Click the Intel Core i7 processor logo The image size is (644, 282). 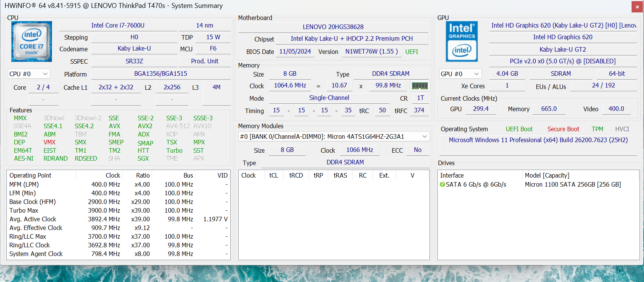[32, 41]
